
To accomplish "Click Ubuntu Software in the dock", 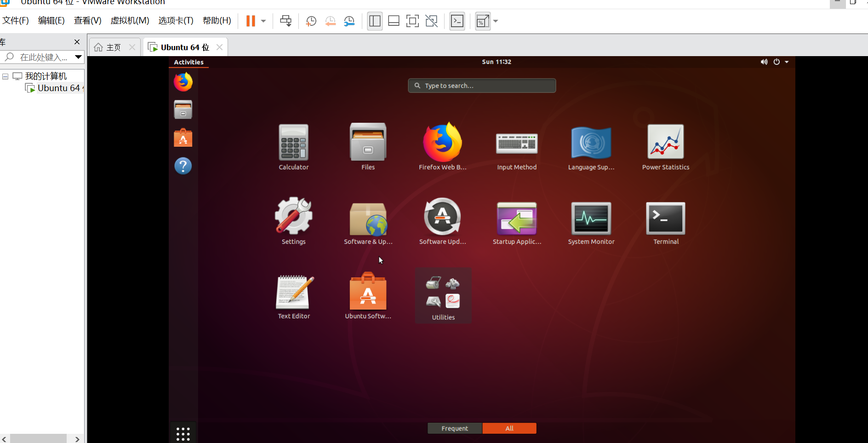I will tap(183, 138).
